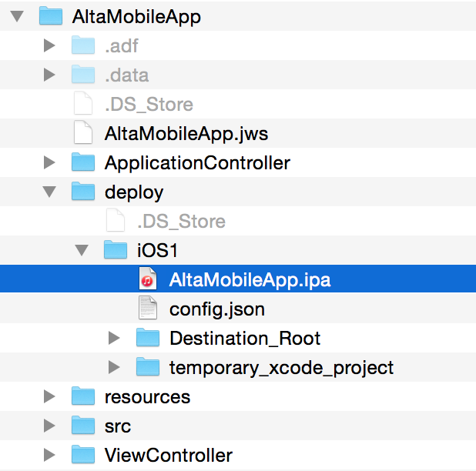Select the config.json file name
The height and width of the screenshot is (471, 476).
coord(217,309)
